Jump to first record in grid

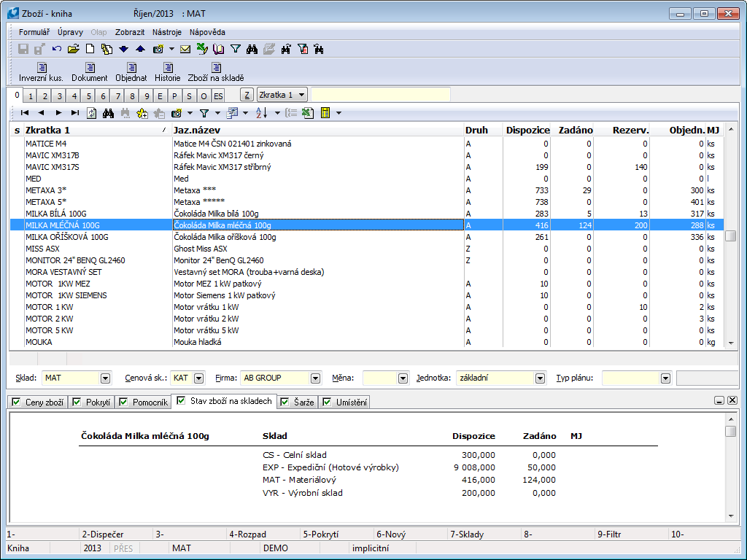[25, 113]
